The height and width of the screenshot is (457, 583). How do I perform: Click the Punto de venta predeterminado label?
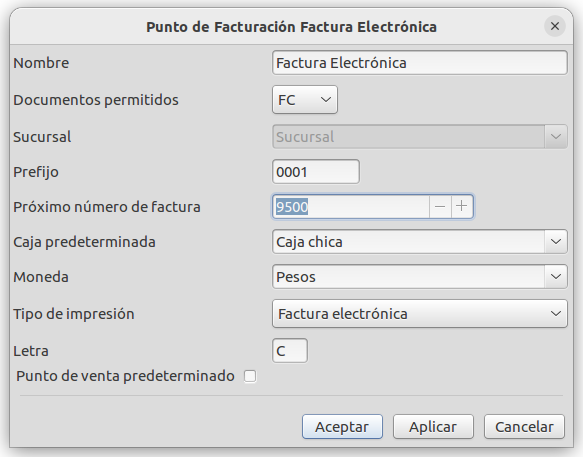[125, 376]
